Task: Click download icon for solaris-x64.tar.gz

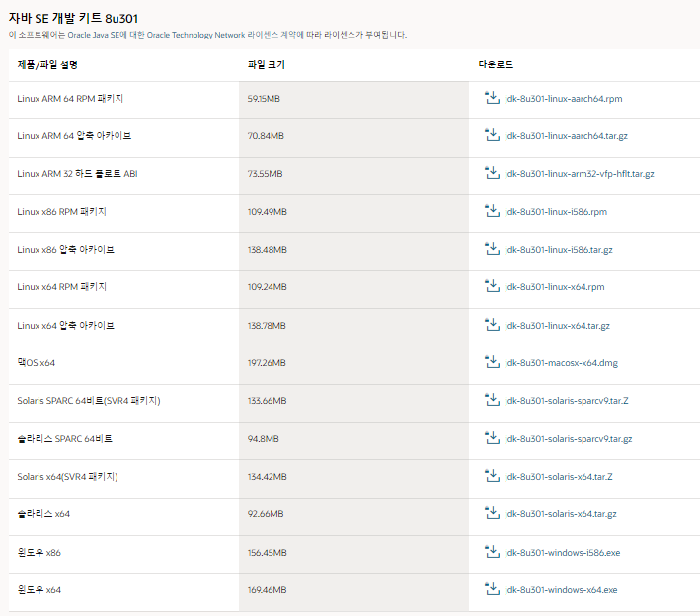Action: pyautogui.click(x=492, y=513)
